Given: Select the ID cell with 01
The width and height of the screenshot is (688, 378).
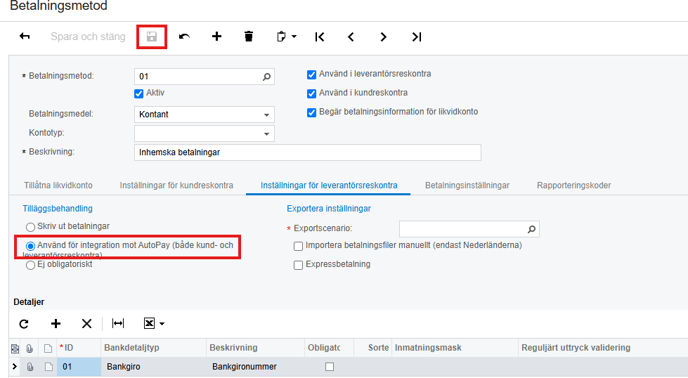Looking at the screenshot, I should 79,367.
